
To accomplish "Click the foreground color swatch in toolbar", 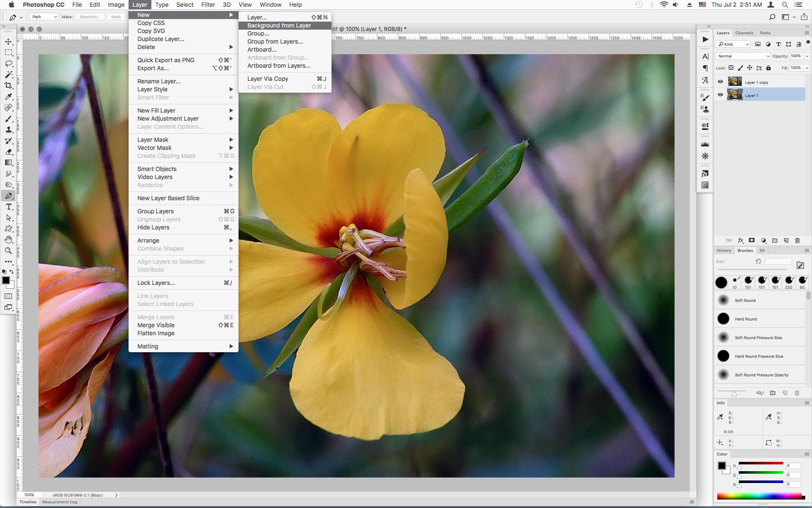I will (x=6, y=280).
